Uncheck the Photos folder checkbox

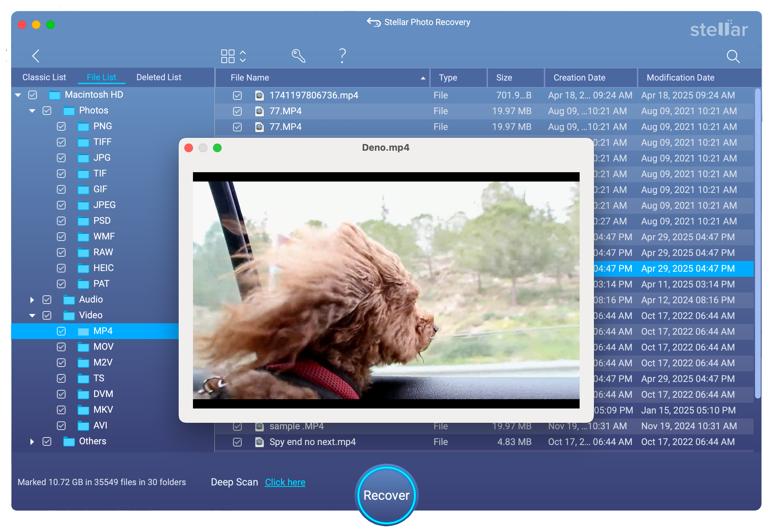[47, 111]
